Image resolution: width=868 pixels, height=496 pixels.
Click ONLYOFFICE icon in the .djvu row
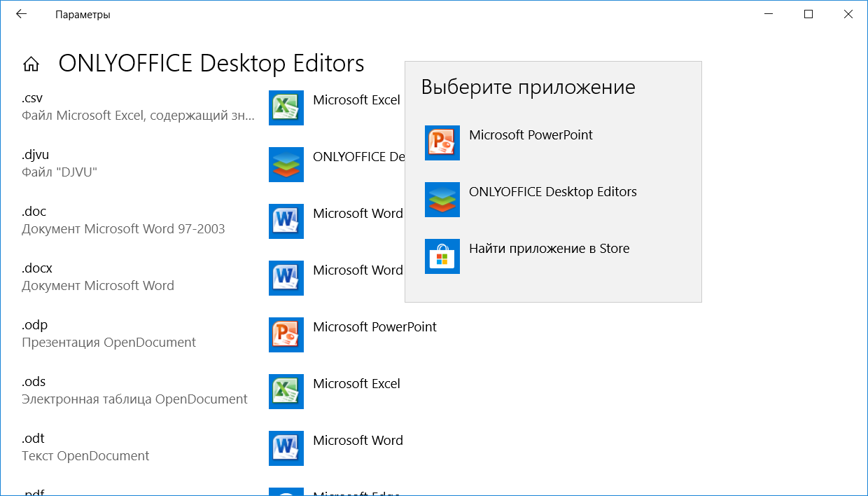click(x=286, y=165)
